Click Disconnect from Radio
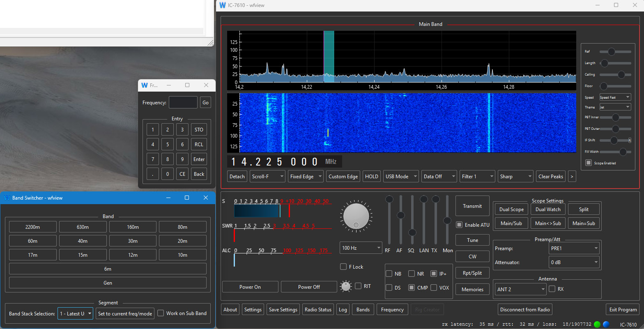 pyautogui.click(x=524, y=309)
